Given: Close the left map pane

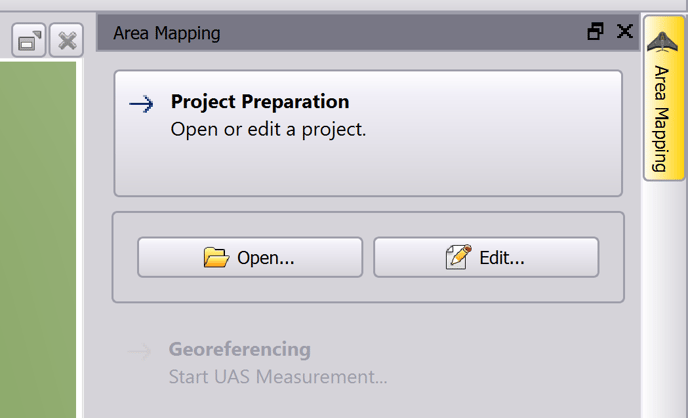Looking at the screenshot, I should 67,42.
